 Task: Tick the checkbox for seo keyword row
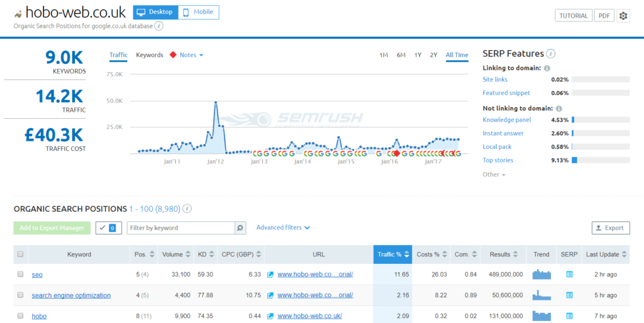(x=21, y=275)
